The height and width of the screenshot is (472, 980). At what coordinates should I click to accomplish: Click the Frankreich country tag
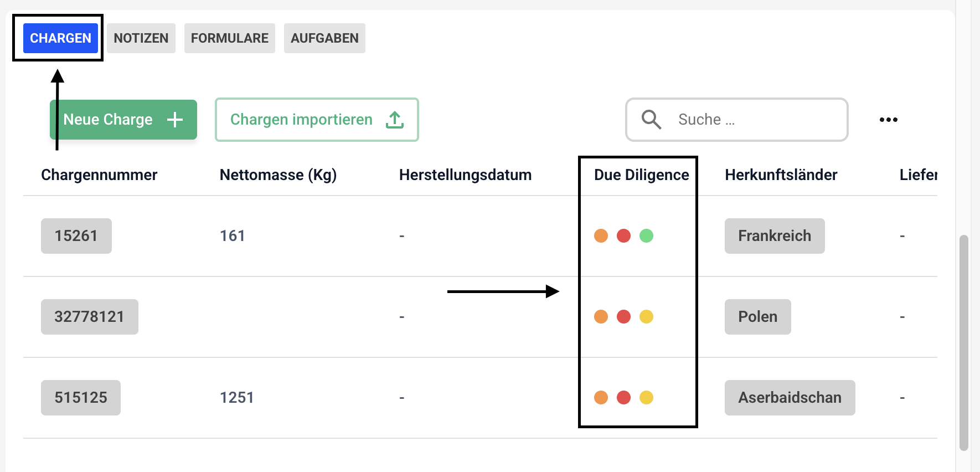[774, 236]
